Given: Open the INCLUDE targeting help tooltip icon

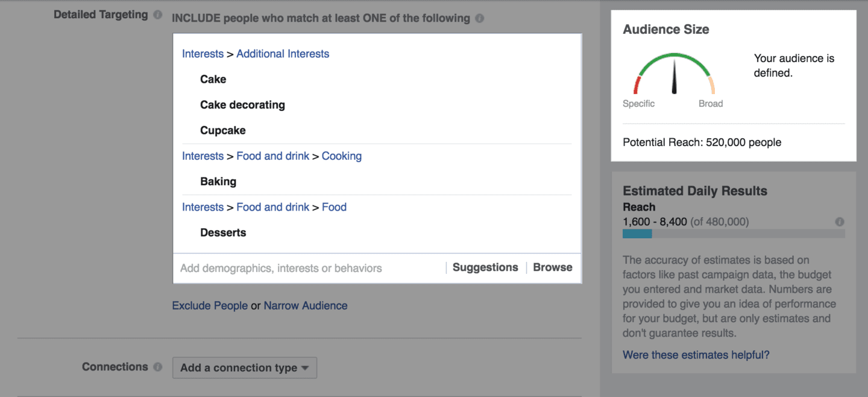Looking at the screenshot, I should 479,18.
